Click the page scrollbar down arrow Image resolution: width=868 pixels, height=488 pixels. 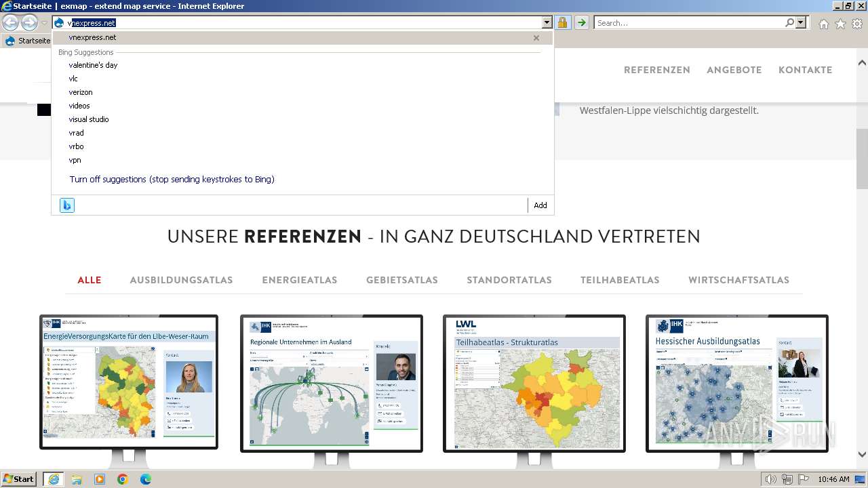[862, 455]
